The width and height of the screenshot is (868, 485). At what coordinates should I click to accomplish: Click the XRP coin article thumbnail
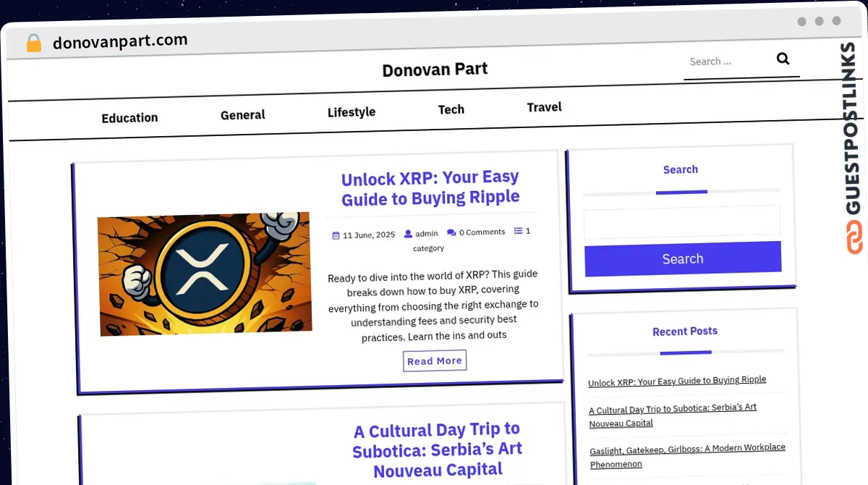[x=205, y=274]
